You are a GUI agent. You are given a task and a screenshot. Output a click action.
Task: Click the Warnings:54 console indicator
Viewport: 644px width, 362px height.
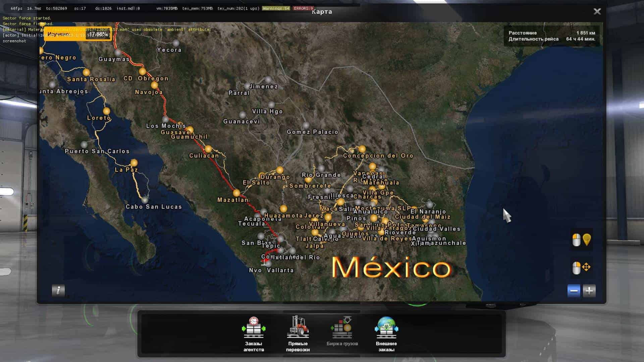click(276, 8)
